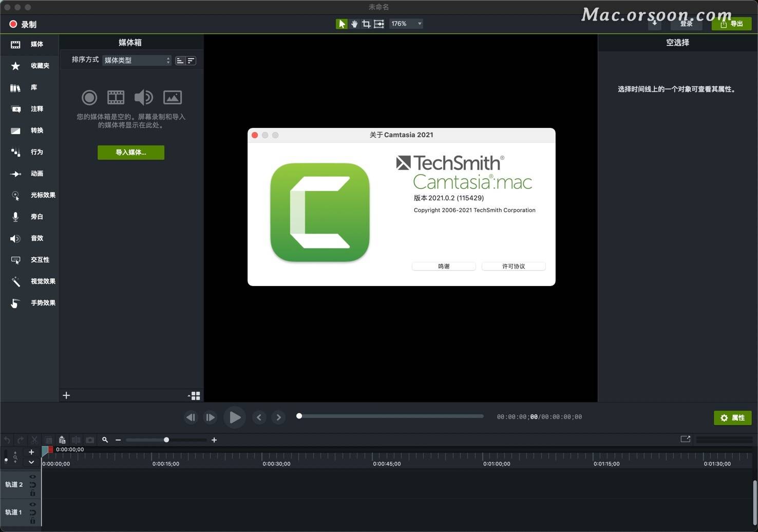This screenshot has height=532, width=758.
Task: Click the video filmstrip icon in the empty media bin
Action: pyautogui.click(x=116, y=97)
